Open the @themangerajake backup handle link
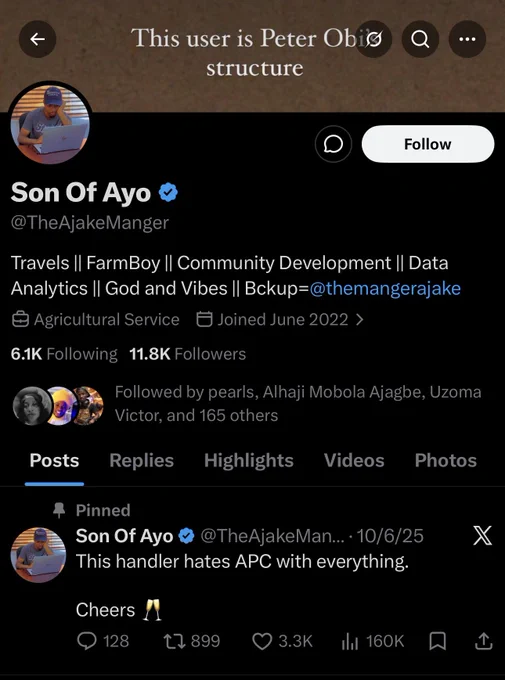This screenshot has height=680, width=505. pyautogui.click(x=385, y=288)
